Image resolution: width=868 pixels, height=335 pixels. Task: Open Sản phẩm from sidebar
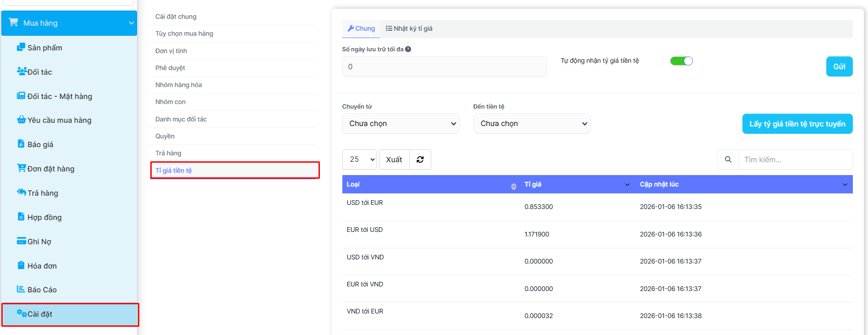44,48
